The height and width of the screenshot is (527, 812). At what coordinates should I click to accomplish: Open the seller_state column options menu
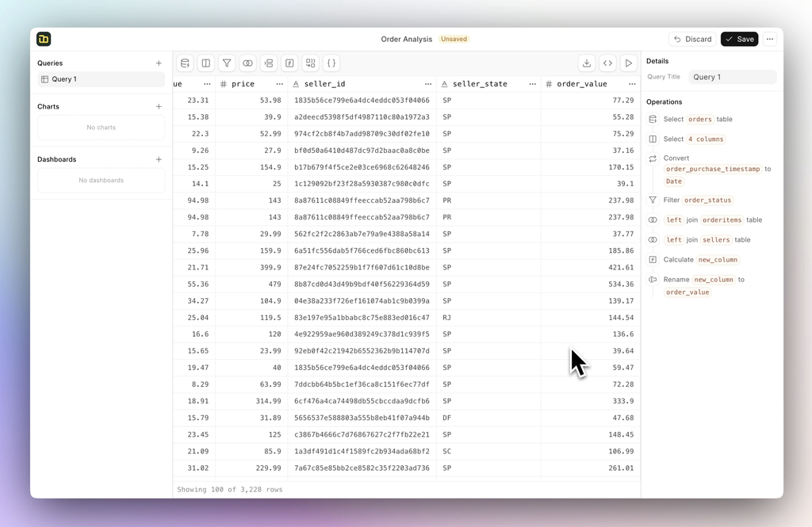[x=532, y=84]
